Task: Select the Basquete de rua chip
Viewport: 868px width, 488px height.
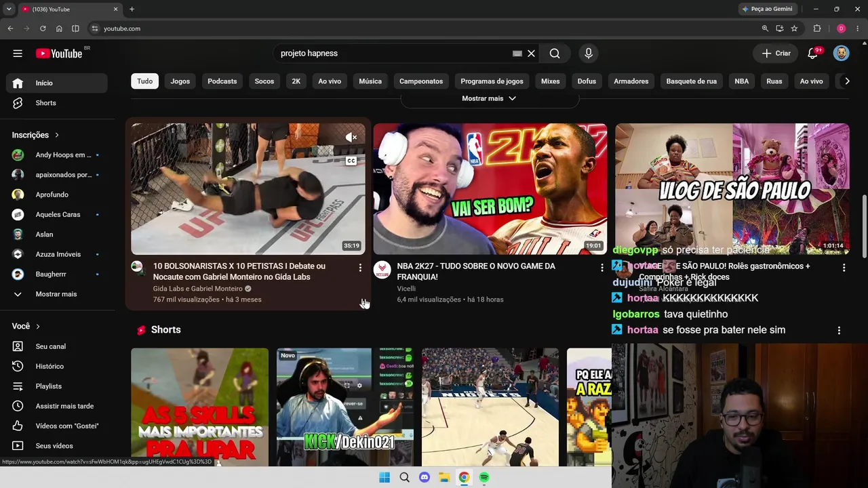Action: (x=691, y=81)
